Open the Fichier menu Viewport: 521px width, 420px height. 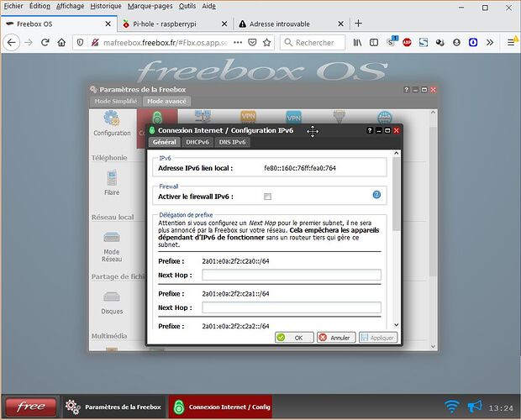pos(13,6)
